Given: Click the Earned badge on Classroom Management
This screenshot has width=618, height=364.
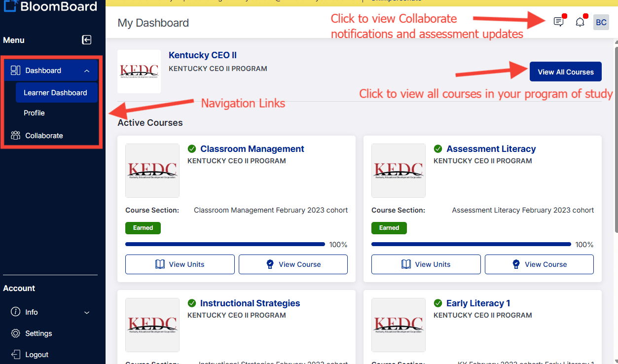Looking at the screenshot, I should (x=143, y=228).
